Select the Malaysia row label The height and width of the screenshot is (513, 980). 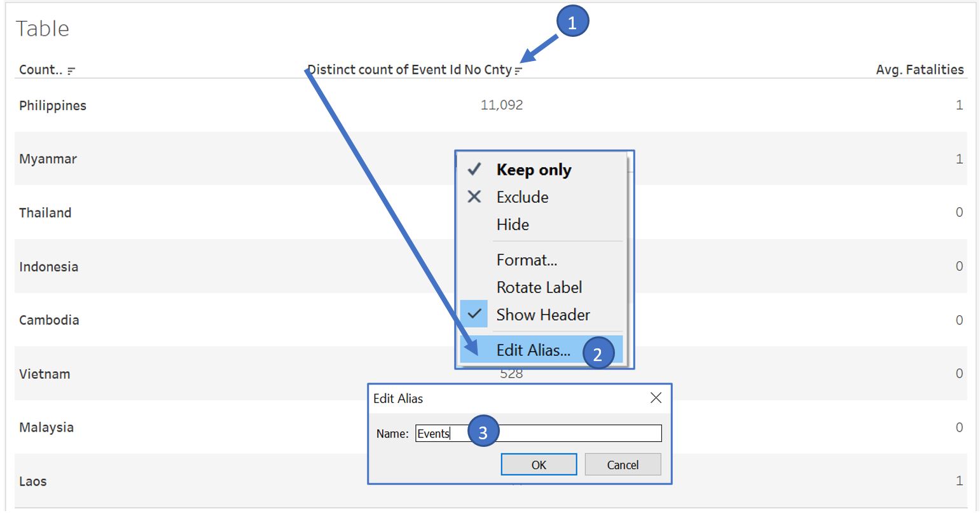[x=46, y=427]
